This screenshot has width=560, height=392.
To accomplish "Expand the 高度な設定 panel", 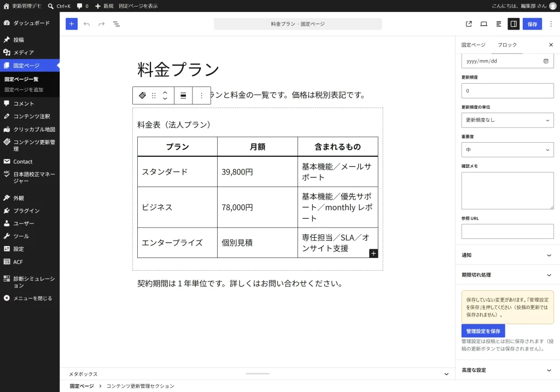I will [x=507, y=370].
